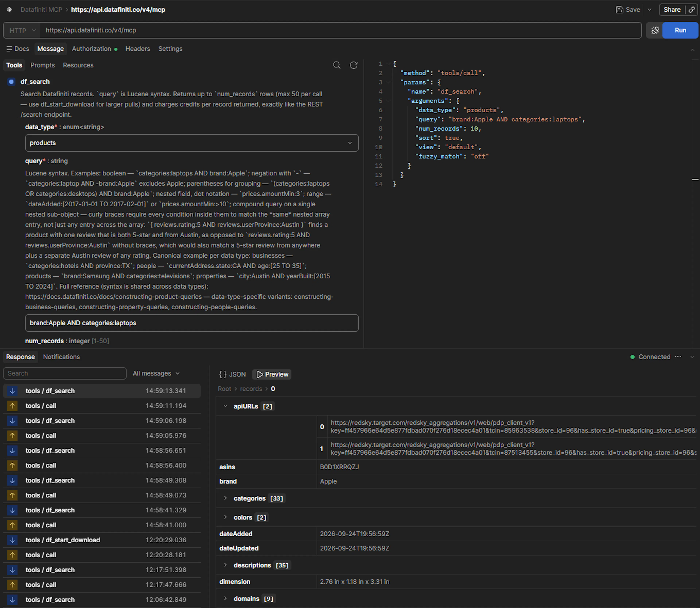Click the refresh tools icon

tap(354, 65)
